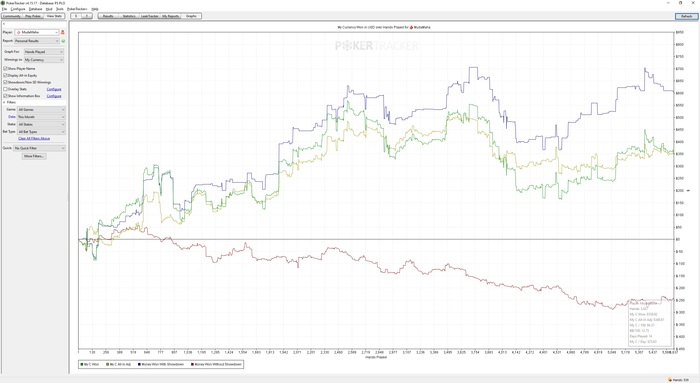Open the Hud menu
Image resolution: width=700 pixels, height=383 pixels.
click(x=49, y=9)
